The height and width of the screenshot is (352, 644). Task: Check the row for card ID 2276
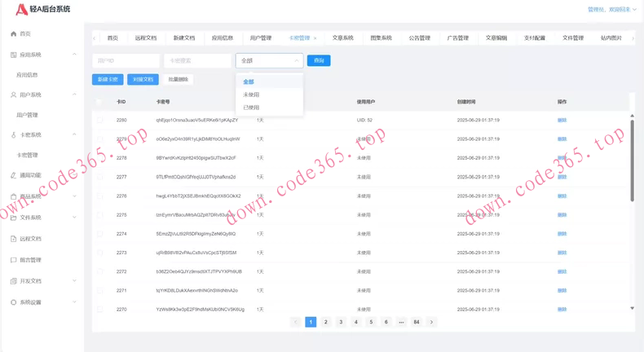click(x=99, y=196)
